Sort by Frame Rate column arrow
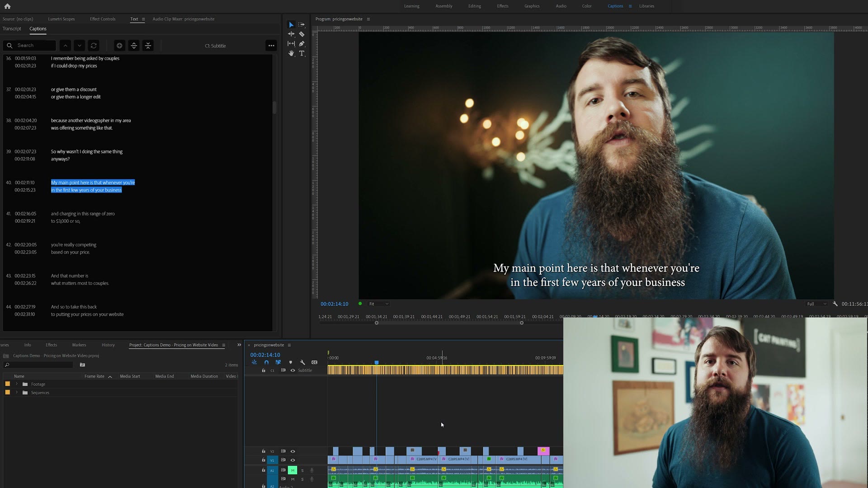The height and width of the screenshot is (488, 868). tap(110, 377)
